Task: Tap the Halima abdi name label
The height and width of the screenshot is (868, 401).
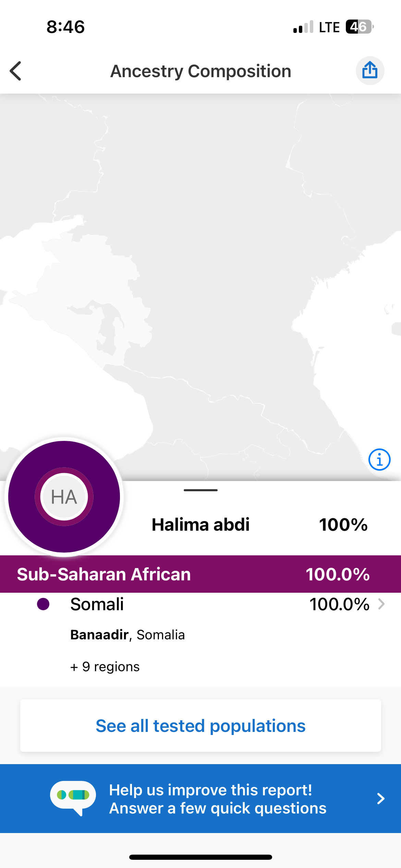Action: click(x=200, y=525)
